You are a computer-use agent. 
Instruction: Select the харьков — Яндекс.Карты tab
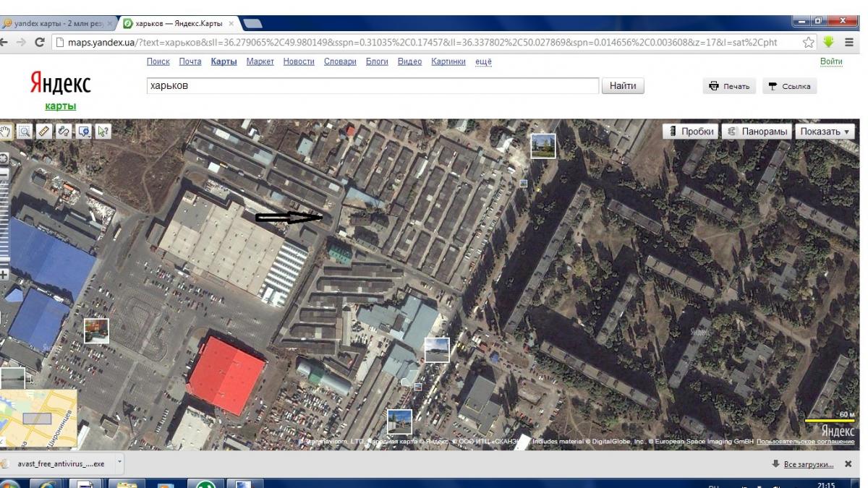point(179,23)
